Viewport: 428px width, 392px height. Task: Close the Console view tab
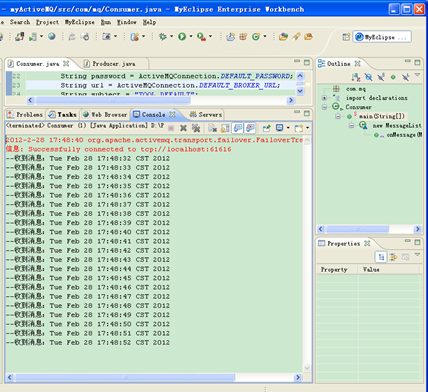[x=172, y=114]
